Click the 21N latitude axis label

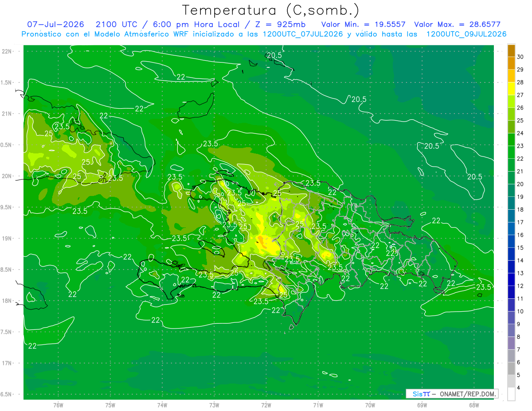tap(7, 114)
